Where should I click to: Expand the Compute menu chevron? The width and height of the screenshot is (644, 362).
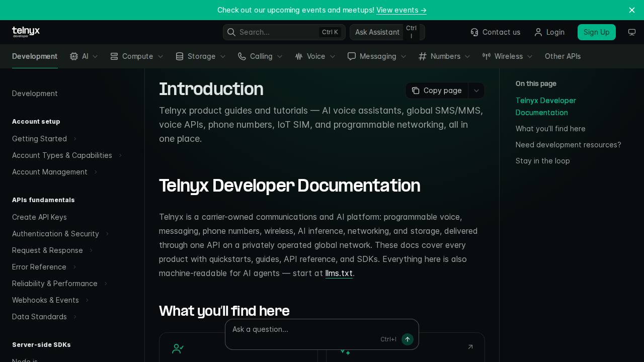(160, 56)
